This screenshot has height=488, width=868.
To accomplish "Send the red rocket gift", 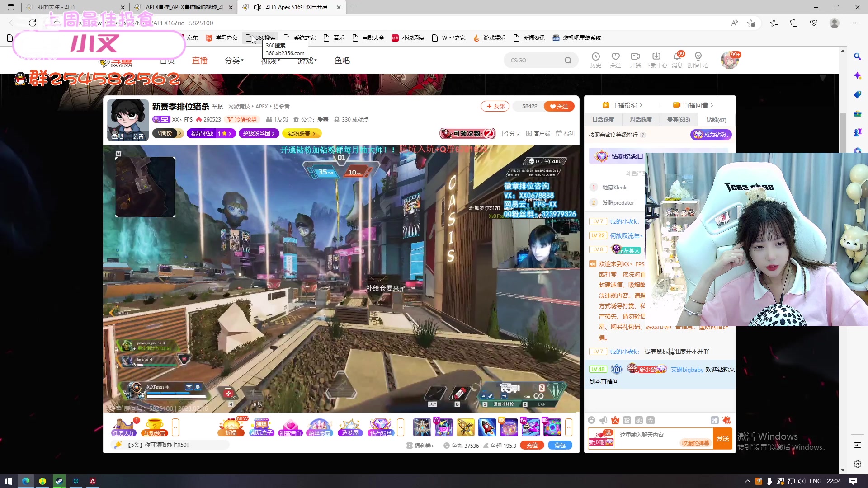I will point(487,427).
